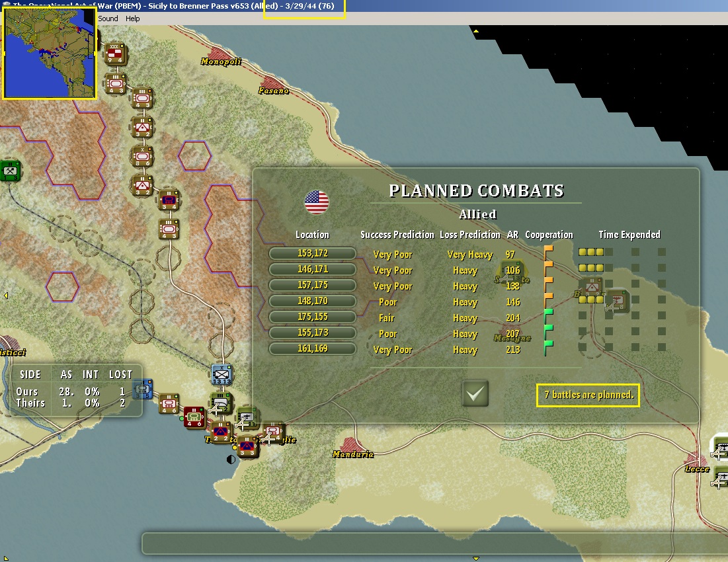Click the 'Very Heavy' loss prediction

point(470,255)
